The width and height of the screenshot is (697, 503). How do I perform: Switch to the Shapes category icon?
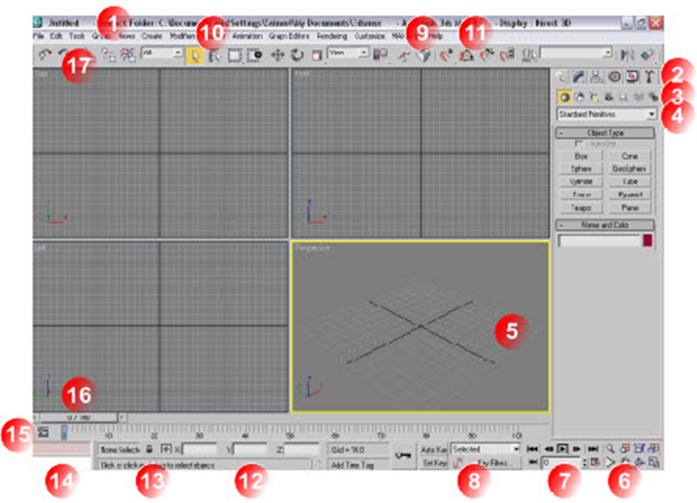point(577,97)
